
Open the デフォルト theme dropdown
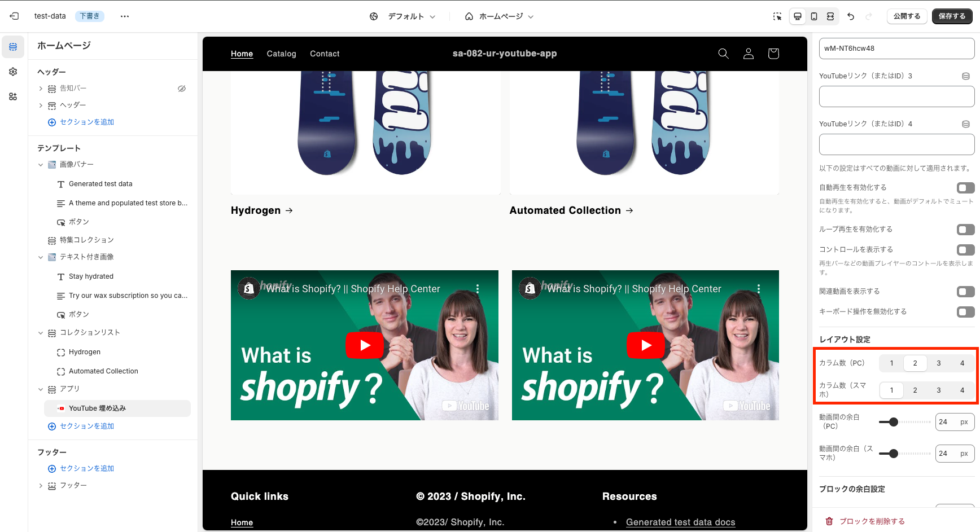403,16
